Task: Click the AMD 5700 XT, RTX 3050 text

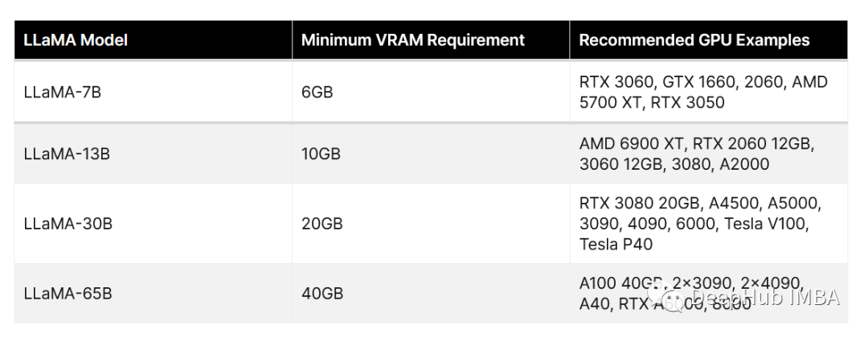Action: [652, 103]
